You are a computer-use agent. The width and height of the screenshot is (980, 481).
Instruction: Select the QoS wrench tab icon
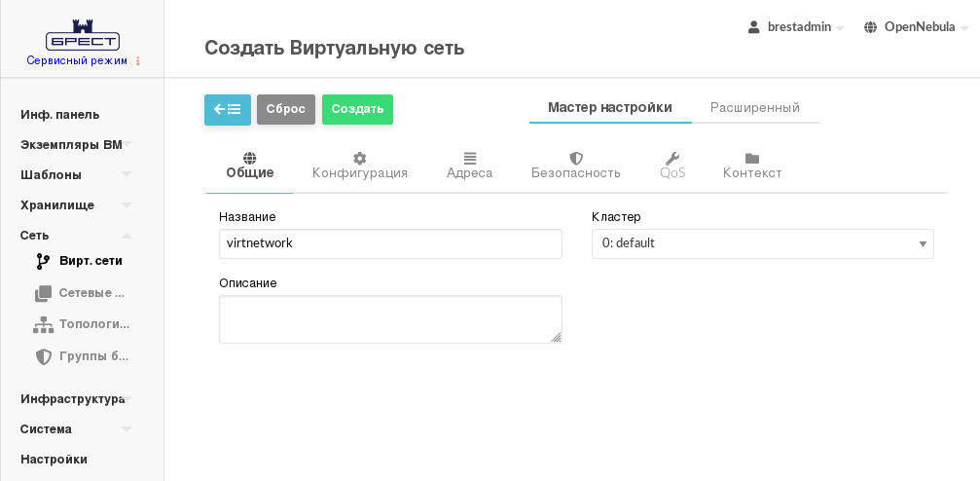tap(671, 158)
